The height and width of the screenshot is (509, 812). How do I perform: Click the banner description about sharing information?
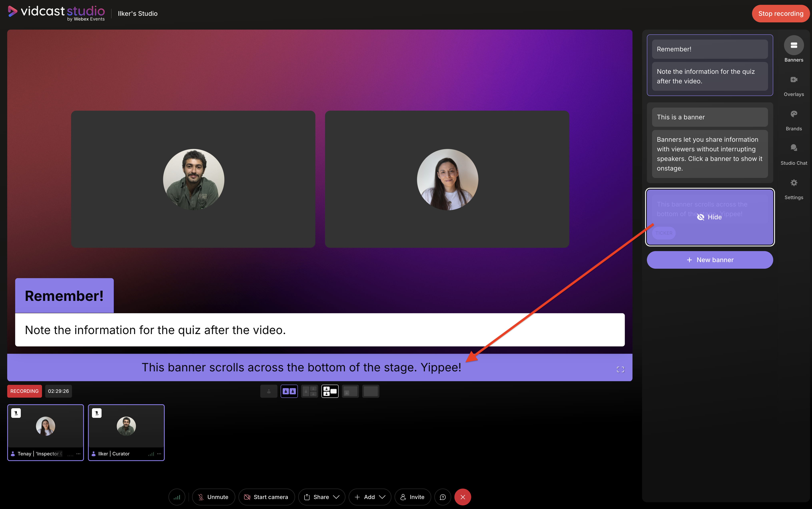pyautogui.click(x=709, y=154)
